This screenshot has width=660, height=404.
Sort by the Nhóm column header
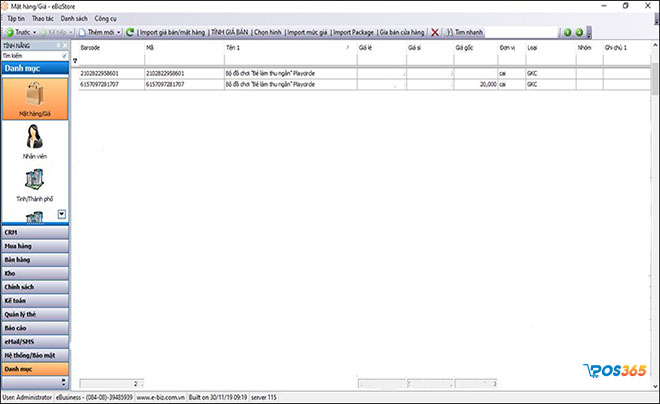(x=590, y=48)
